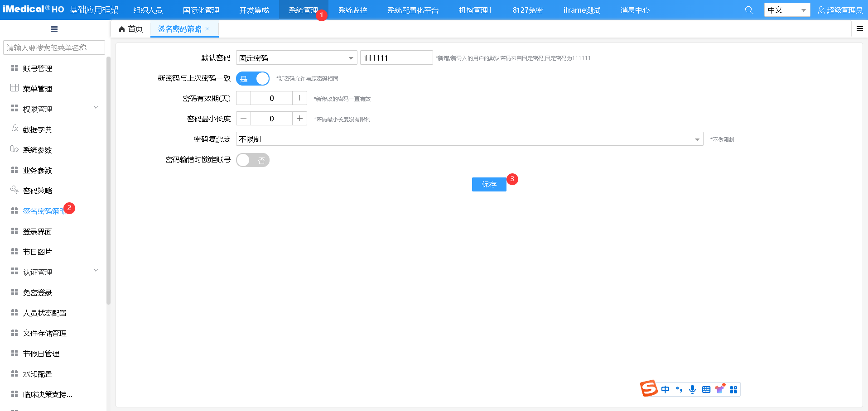Click the search magnifier icon in header
Image resolution: width=868 pixels, height=411 pixels.
749,10
